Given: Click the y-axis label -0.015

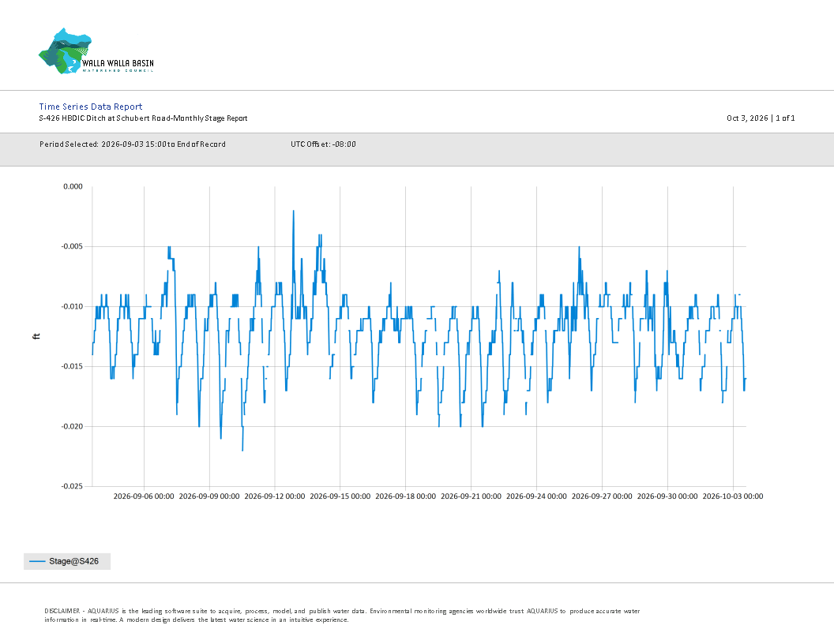Looking at the screenshot, I should tap(72, 366).
